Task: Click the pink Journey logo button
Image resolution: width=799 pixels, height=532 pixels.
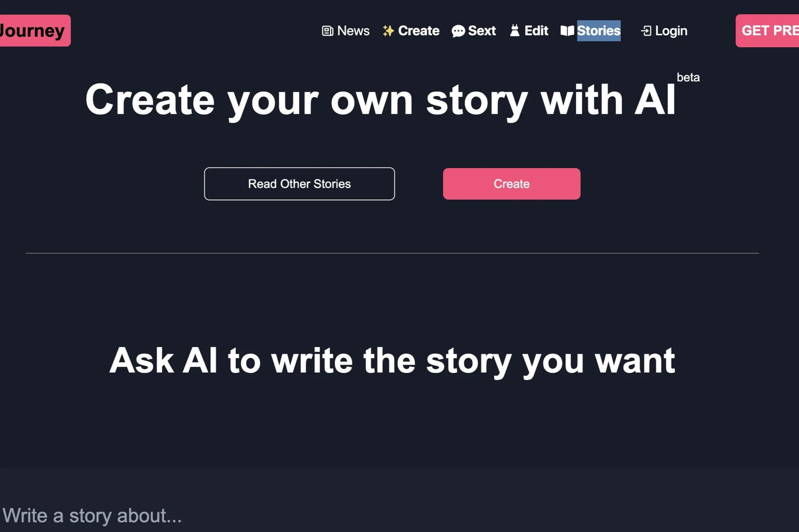Action: coord(33,31)
